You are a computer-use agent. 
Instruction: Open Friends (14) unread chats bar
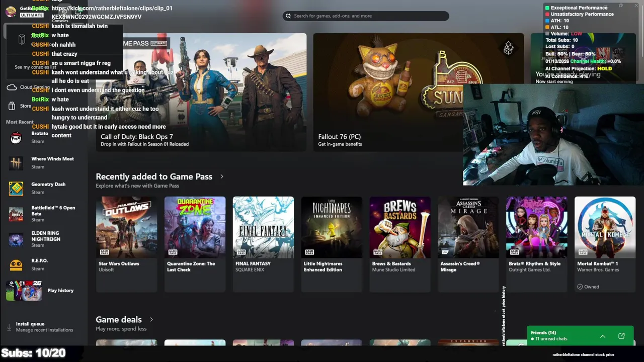[580, 336]
